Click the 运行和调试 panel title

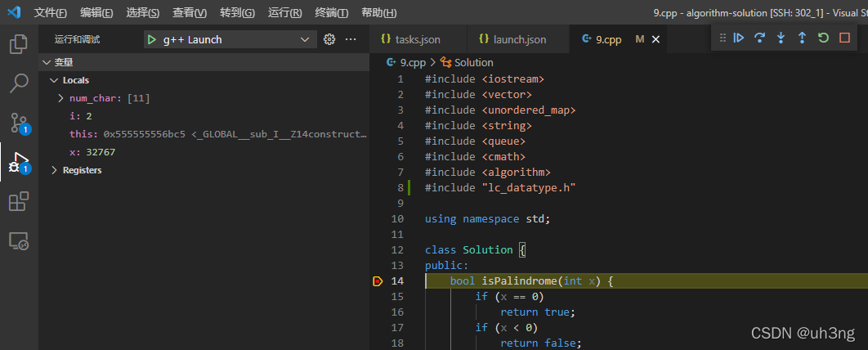[x=78, y=40]
